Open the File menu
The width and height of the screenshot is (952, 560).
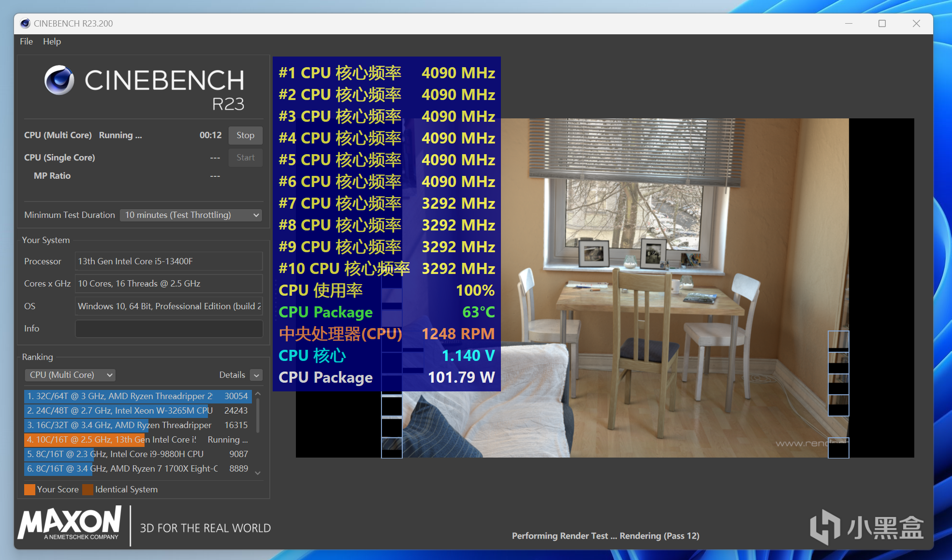pyautogui.click(x=26, y=42)
